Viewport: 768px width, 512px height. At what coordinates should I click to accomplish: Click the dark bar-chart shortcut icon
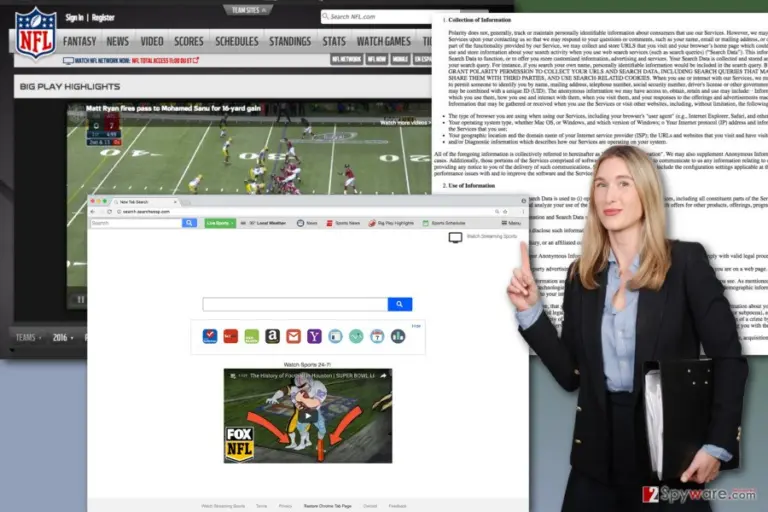point(398,336)
